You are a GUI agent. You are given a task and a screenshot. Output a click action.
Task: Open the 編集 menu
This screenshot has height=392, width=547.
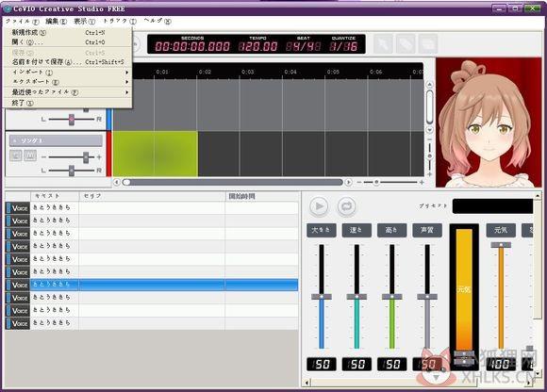[56, 22]
